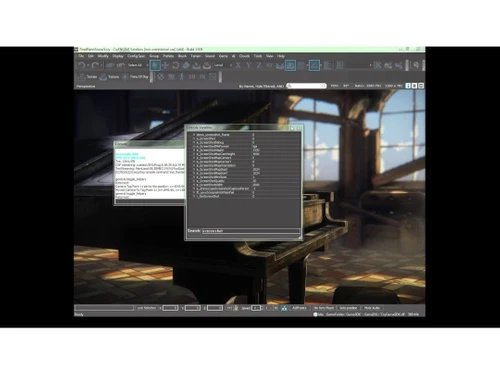
Task: Click the last viewport icon at top-right
Action: 421,86
